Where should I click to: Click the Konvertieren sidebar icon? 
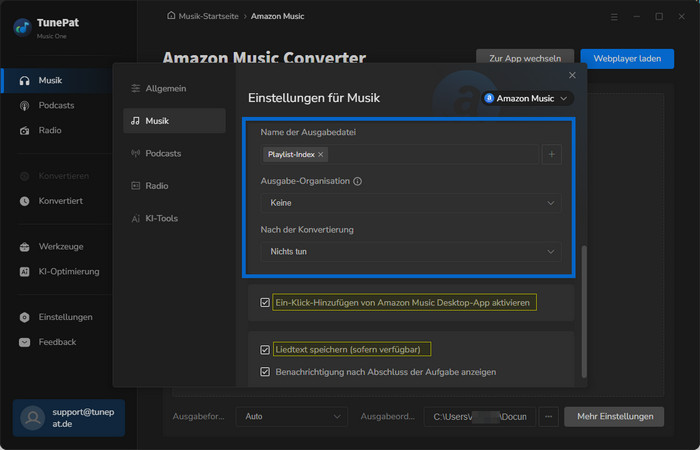25,176
